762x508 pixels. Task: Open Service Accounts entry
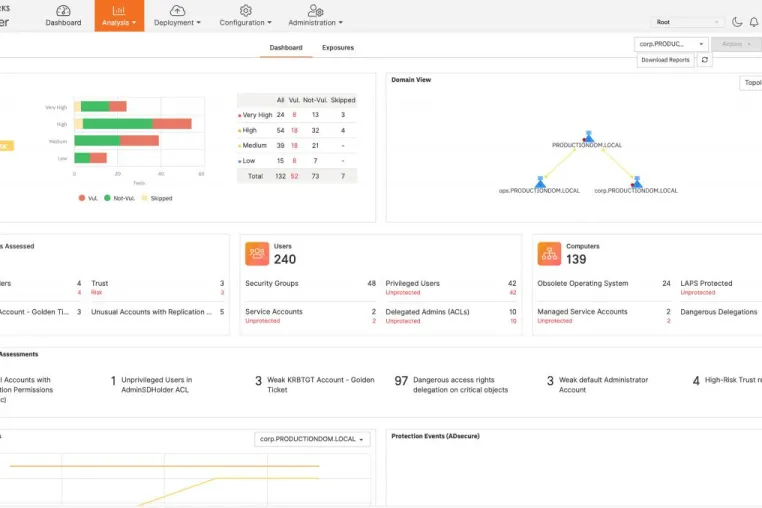(x=311, y=315)
